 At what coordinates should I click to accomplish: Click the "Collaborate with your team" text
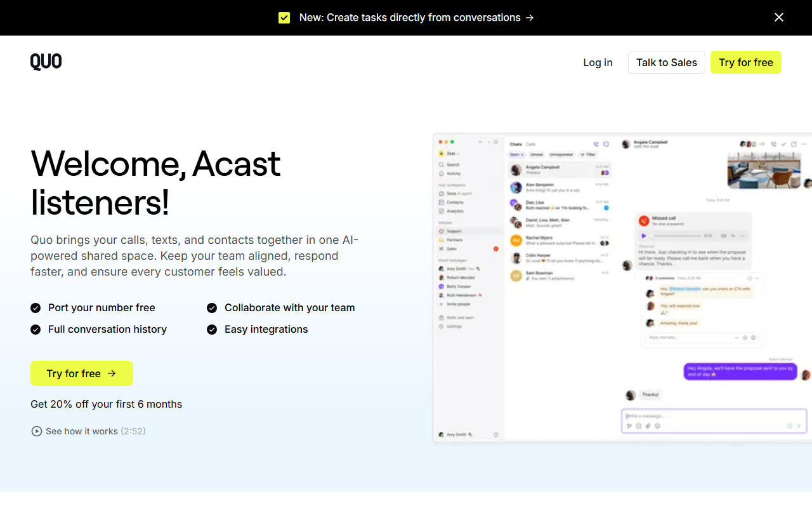(x=289, y=308)
